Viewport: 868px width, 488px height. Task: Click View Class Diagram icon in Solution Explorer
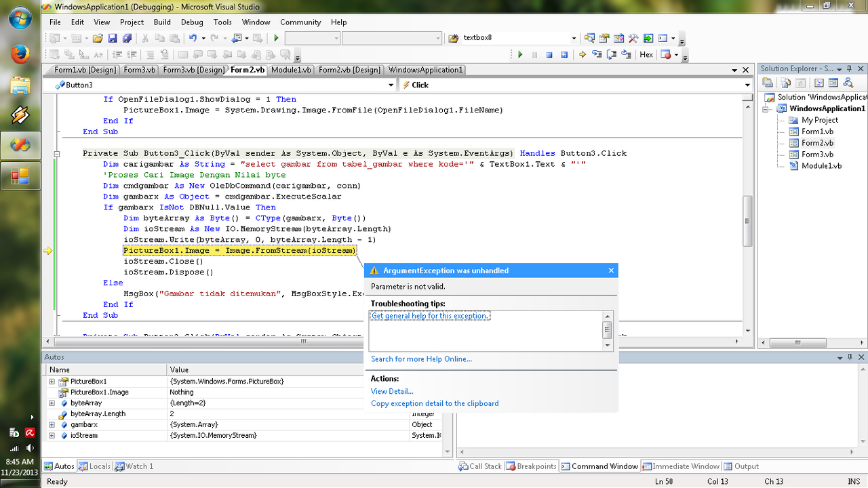pyautogui.click(x=848, y=83)
